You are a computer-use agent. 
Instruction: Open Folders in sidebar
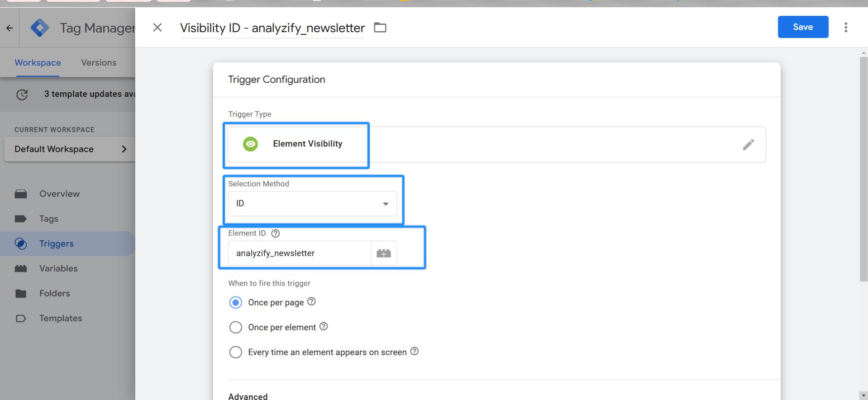[54, 294]
